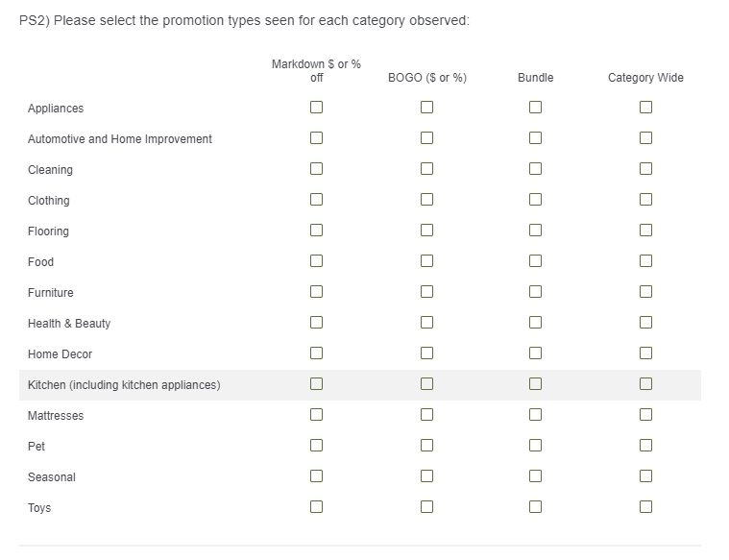Tick BOGO option for Furniture
The height and width of the screenshot is (560, 729).
(x=426, y=292)
